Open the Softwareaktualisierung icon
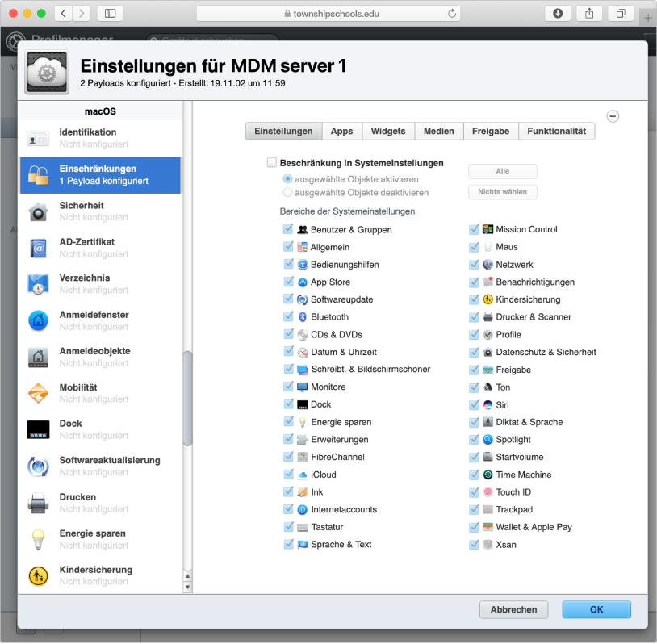657x644 pixels. [38, 466]
